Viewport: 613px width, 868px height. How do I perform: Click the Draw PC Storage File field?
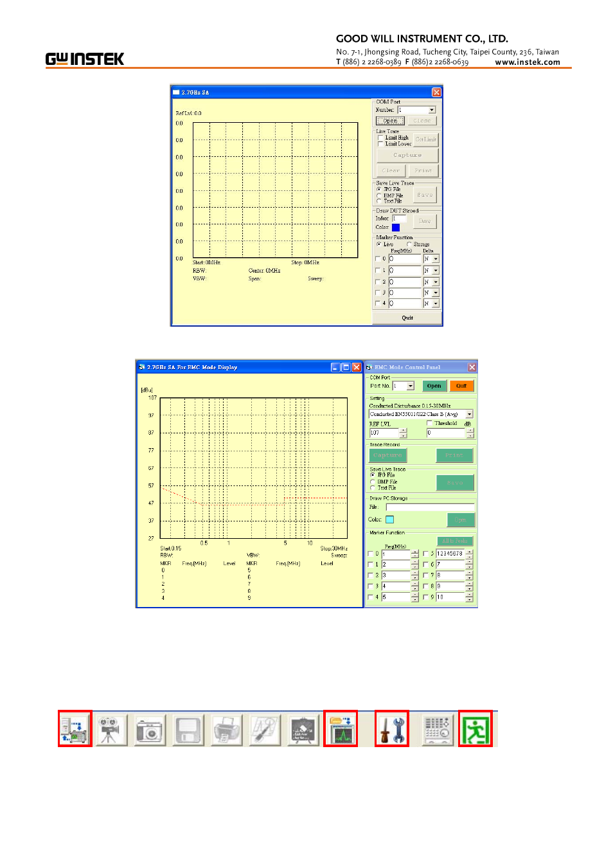[x=430, y=507]
